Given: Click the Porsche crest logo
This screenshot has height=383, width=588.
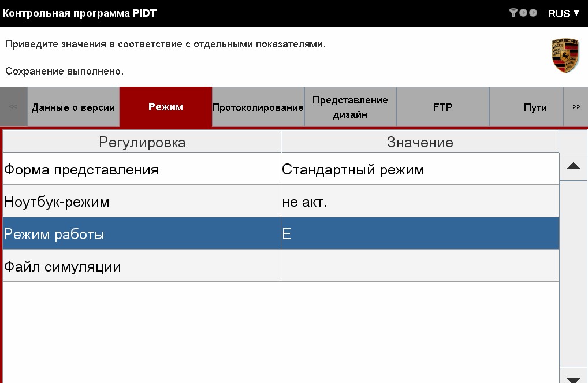Looking at the screenshot, I should 565,56.
